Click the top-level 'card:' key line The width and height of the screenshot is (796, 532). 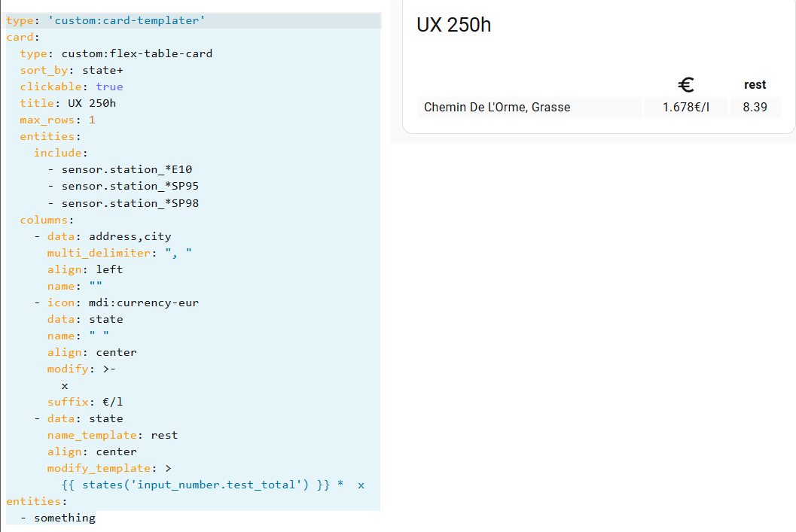click(x=23, y=37)
